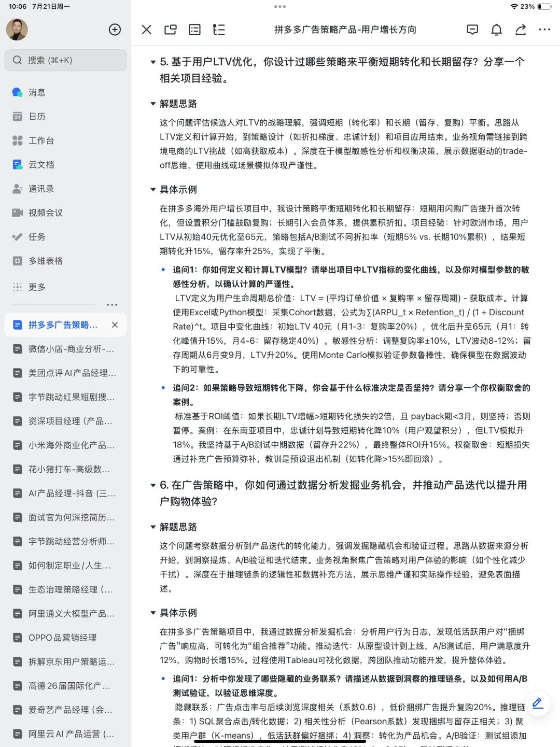Open 通讯录 contacts
The image size is (560, 747).
[65, 189]
